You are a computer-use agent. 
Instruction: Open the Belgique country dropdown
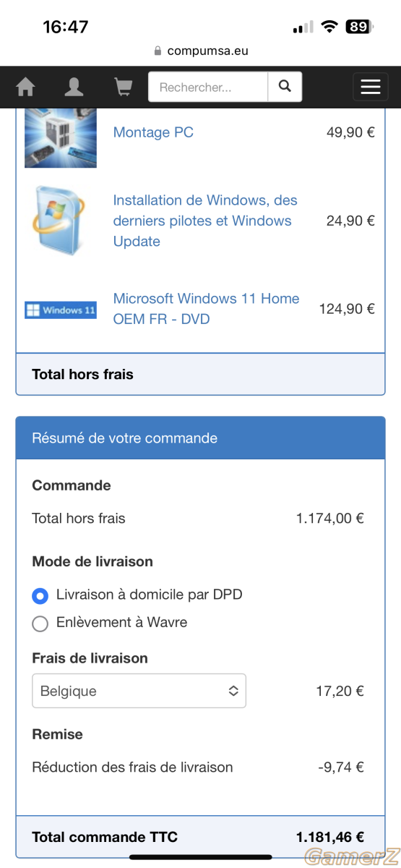[139, 691]
